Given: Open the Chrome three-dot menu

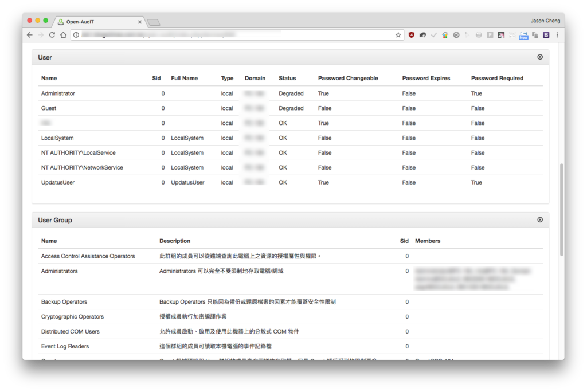Looking at the screenshot, I should (x=557, y=35).
